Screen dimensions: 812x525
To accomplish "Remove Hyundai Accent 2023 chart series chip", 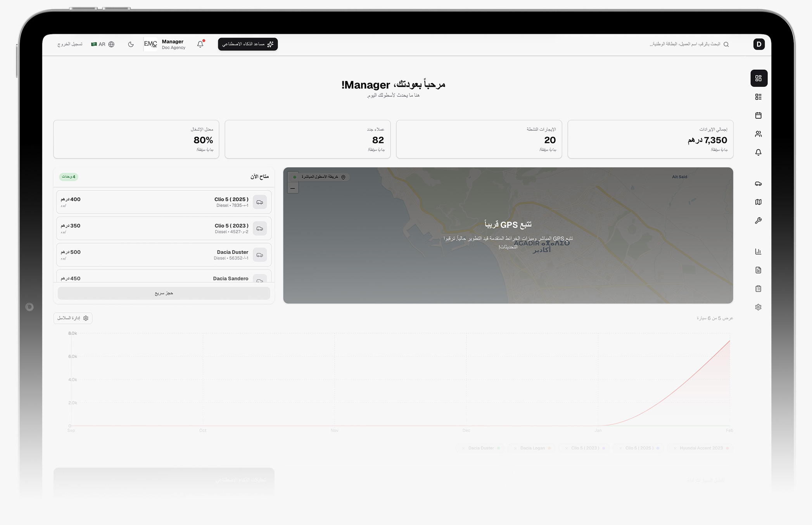I will tap(675, 448).
